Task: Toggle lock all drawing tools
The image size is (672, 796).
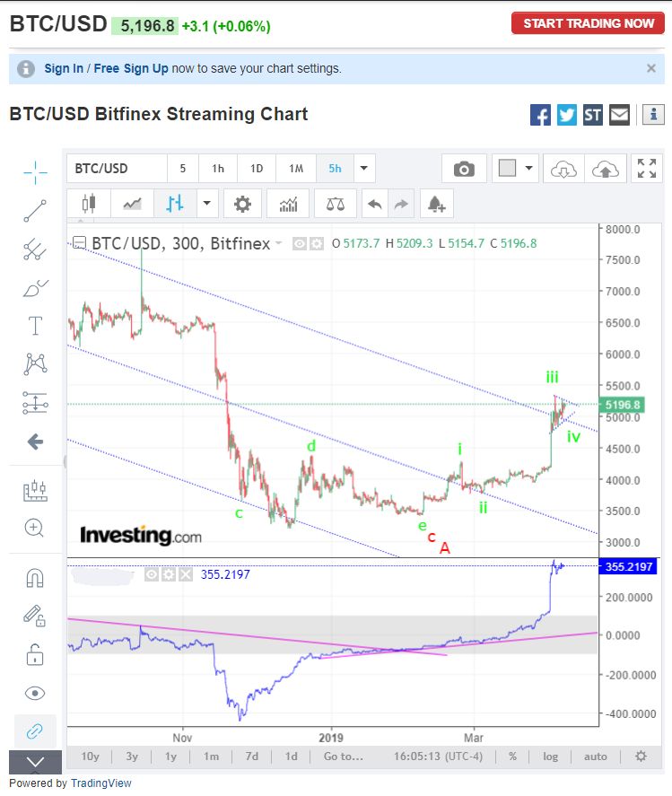Action: [x=35, y=654]
